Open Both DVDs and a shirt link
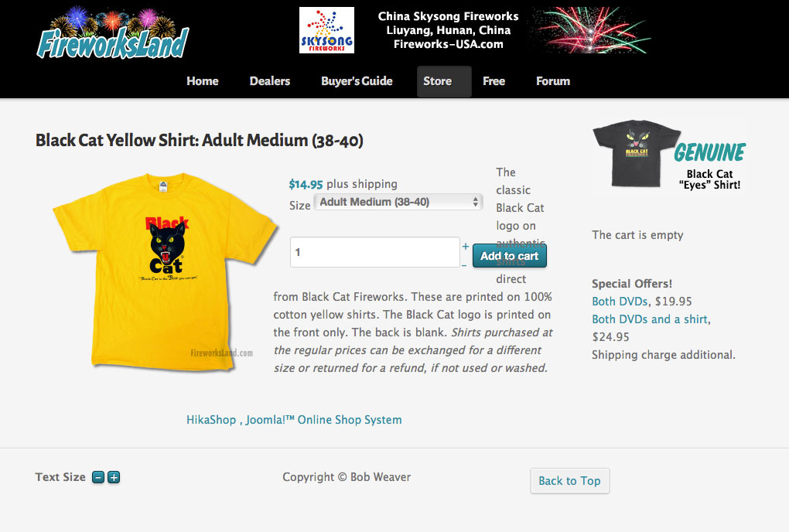This screenshot has height=532, width=789. (650, 319)
